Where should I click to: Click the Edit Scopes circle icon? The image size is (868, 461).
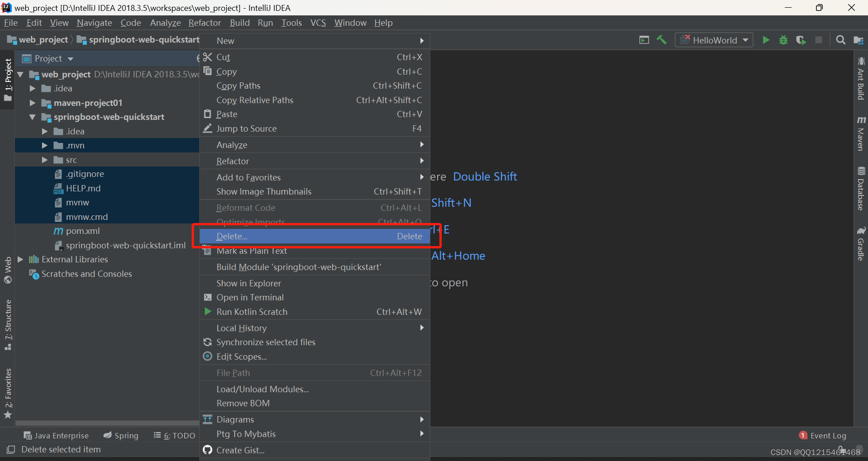208,356
